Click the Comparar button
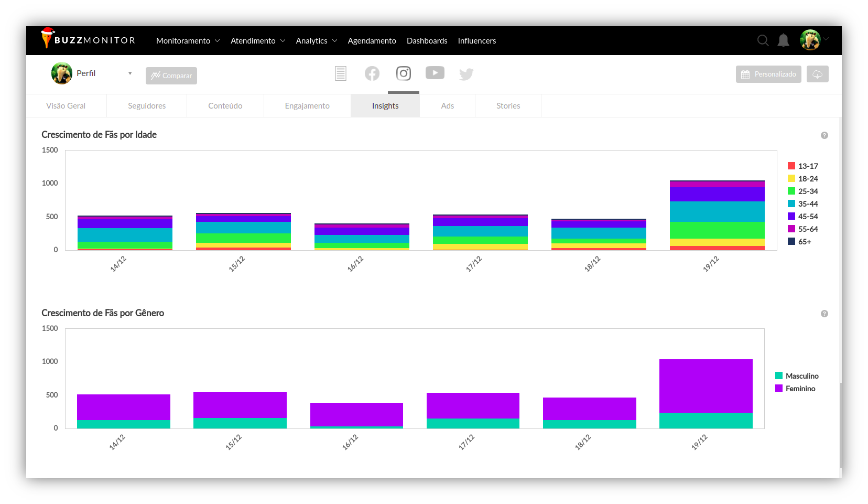The width and height of the screenshot is (868, 504). (x=171, y=76)
